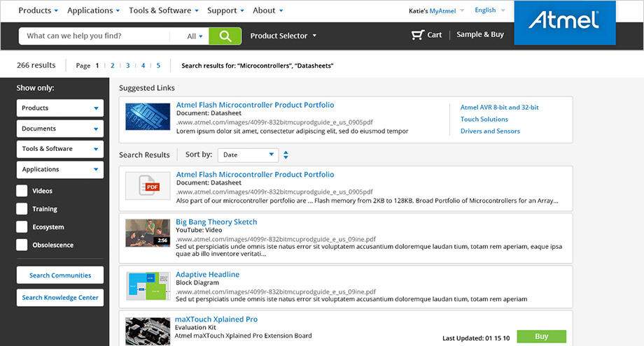The width and height of the screenshot is (644, 346).
Task: Open the Atmel AVR 8-bit and 32-bit link
Action: click(499, 108)
